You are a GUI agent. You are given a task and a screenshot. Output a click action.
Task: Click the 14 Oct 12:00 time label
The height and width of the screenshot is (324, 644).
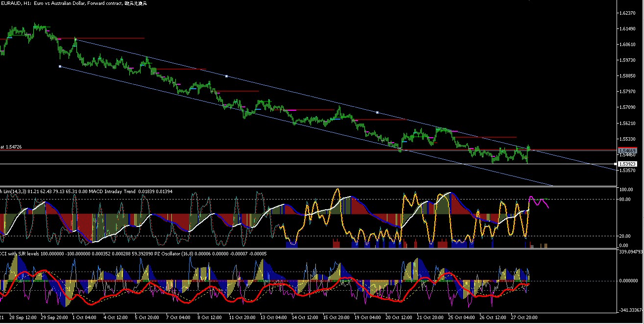pyautogui.click(x=305, y=318)
